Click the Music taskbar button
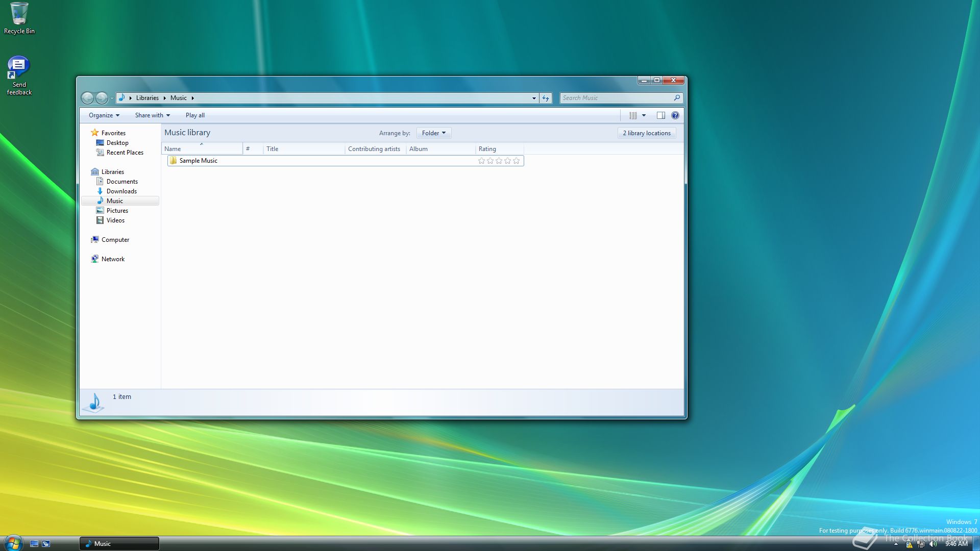This screenshot has width=980, height=551. click(119, 544)
